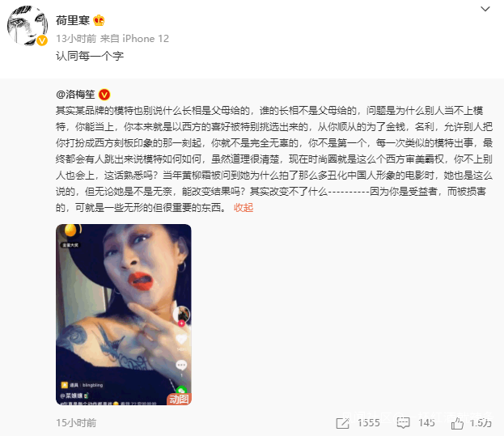Open the 145 comments count
The height and width of the screenshot is (436, 504).
(x=426, y=423)
